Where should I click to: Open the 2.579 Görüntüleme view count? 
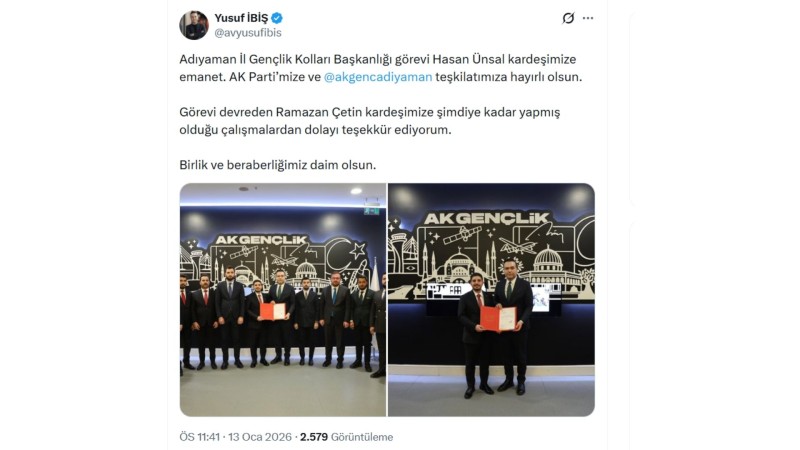tap(346, 437)
